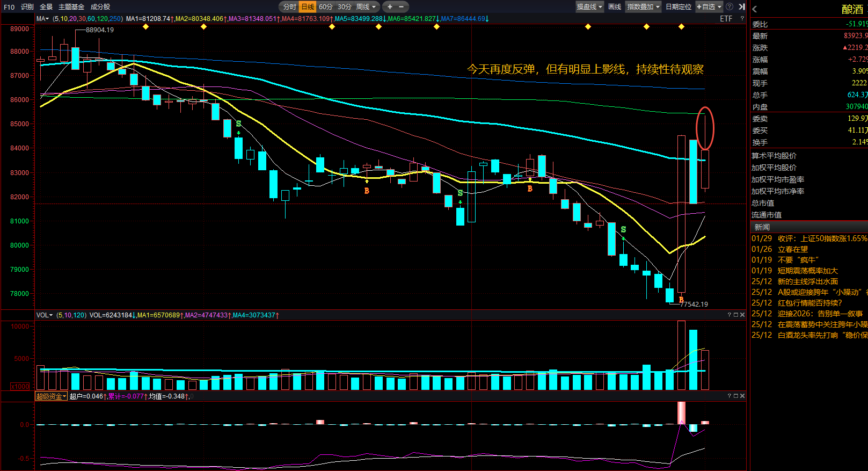Click the first yellow diamond event marker
868x471 pixels.
click(x=145, y=26)
